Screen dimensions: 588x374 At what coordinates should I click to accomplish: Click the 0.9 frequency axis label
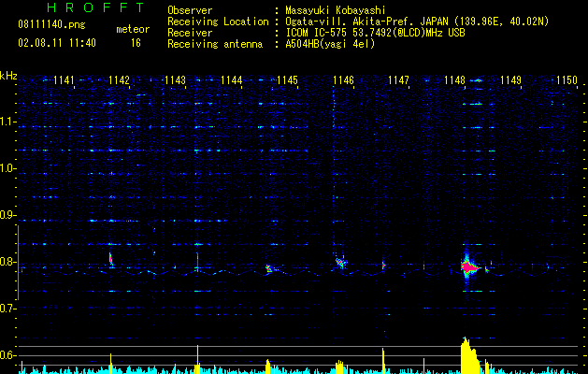coord(7,215)
